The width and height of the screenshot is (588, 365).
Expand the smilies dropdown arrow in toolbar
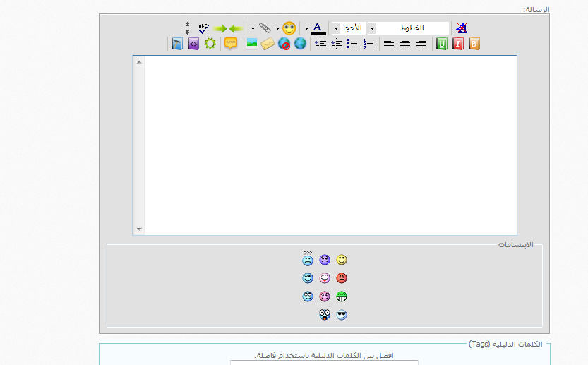[x=277, y=28]
